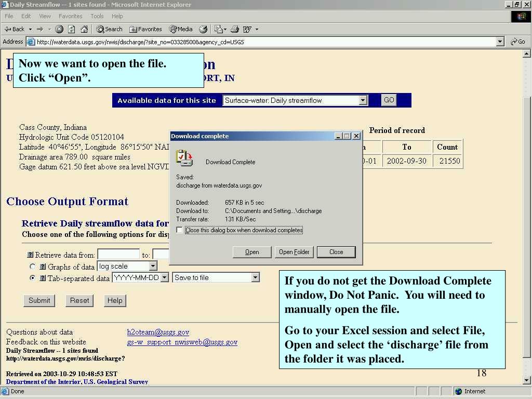
Task: Open the Tools menu
Action: click(97, 16)
